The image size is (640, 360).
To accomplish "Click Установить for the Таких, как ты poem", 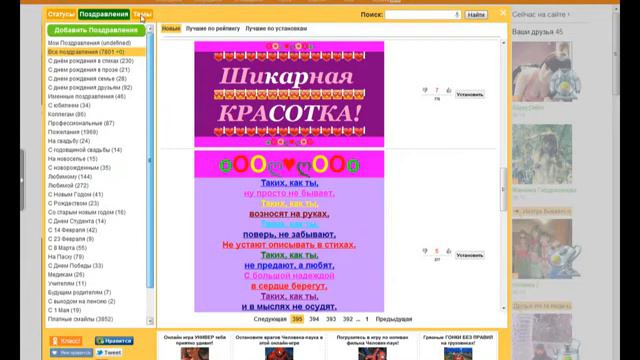I will tap(470, 255).
